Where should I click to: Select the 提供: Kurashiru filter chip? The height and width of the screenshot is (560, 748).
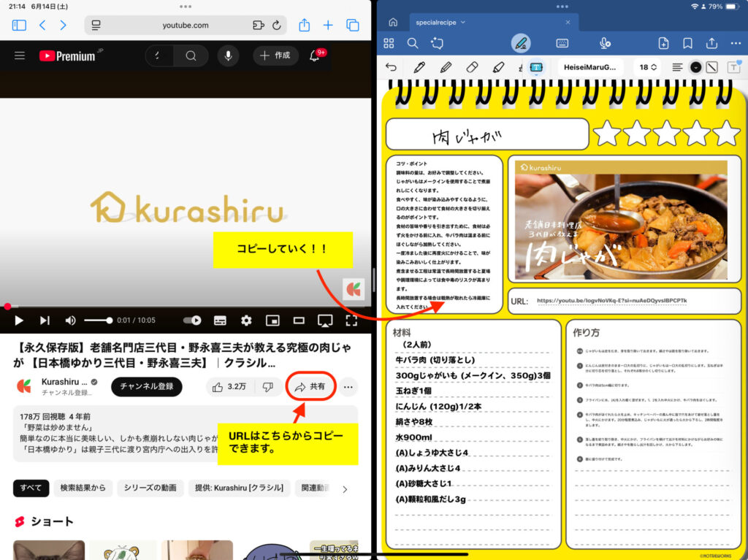coord(240,488)
